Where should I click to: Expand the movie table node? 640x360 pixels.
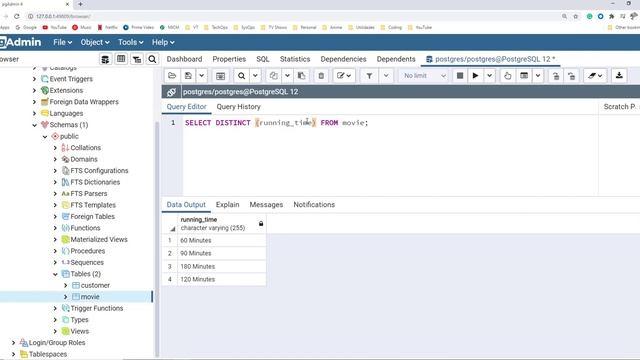66,297
